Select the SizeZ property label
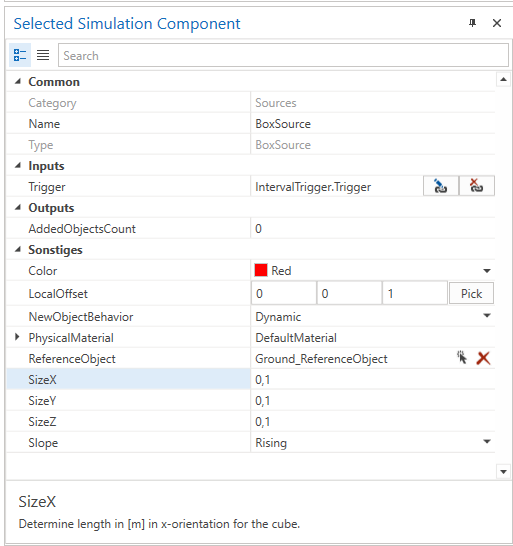The image size is (513, 546). [42, 422]
